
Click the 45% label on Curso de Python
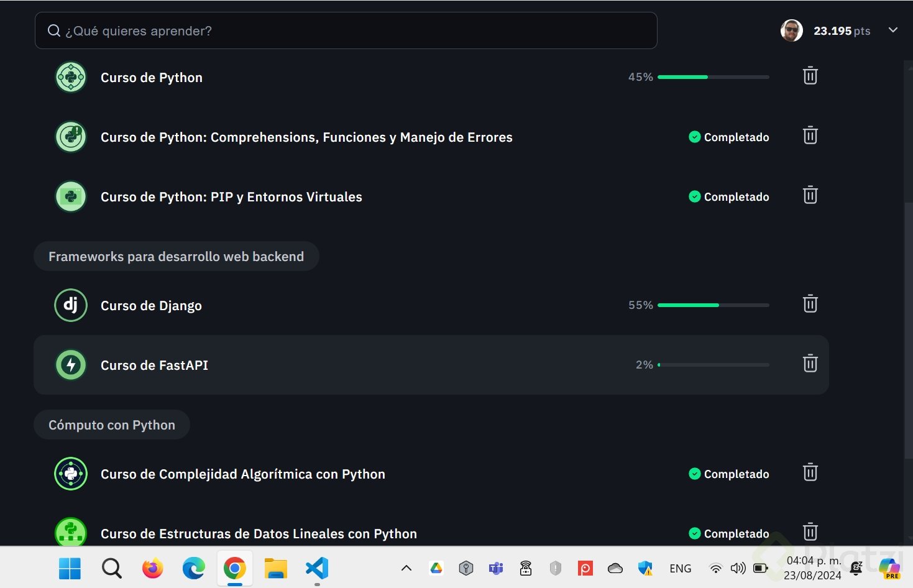pos(641,77)
